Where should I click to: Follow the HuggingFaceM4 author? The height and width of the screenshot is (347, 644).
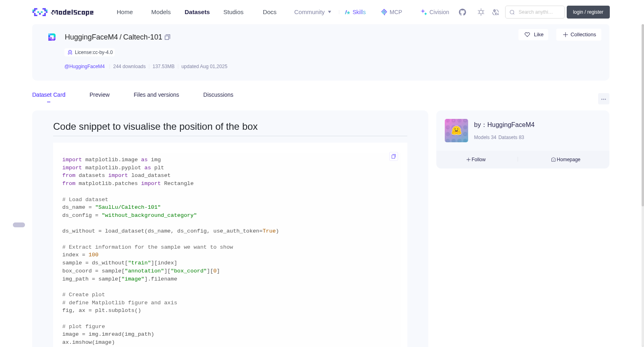pos(476,160)
